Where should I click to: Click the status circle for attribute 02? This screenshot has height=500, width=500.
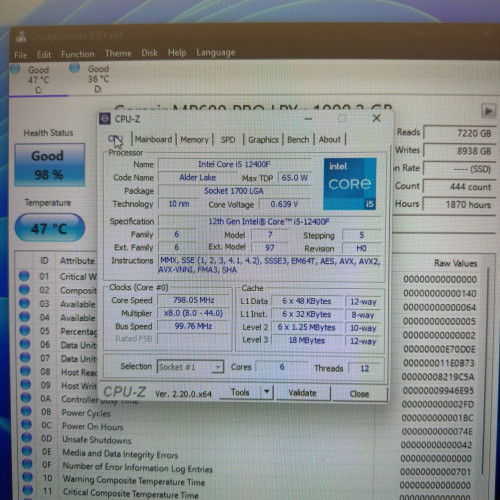click(x=24, y=290)
